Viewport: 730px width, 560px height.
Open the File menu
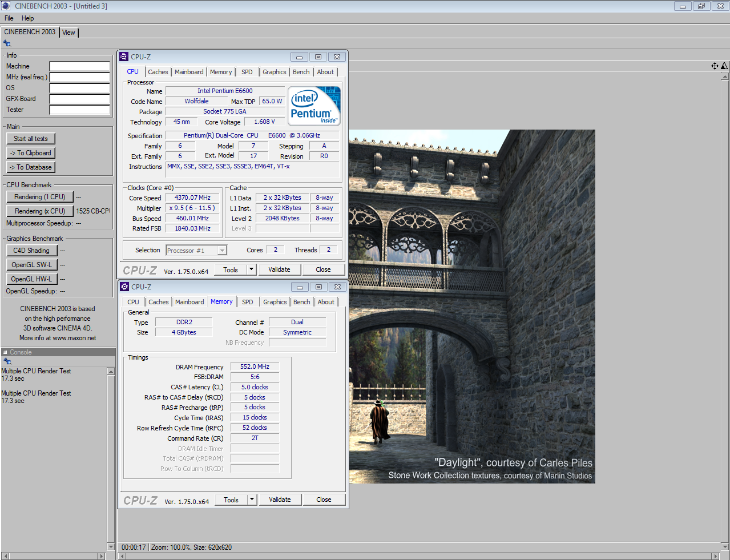coord(9,18)
